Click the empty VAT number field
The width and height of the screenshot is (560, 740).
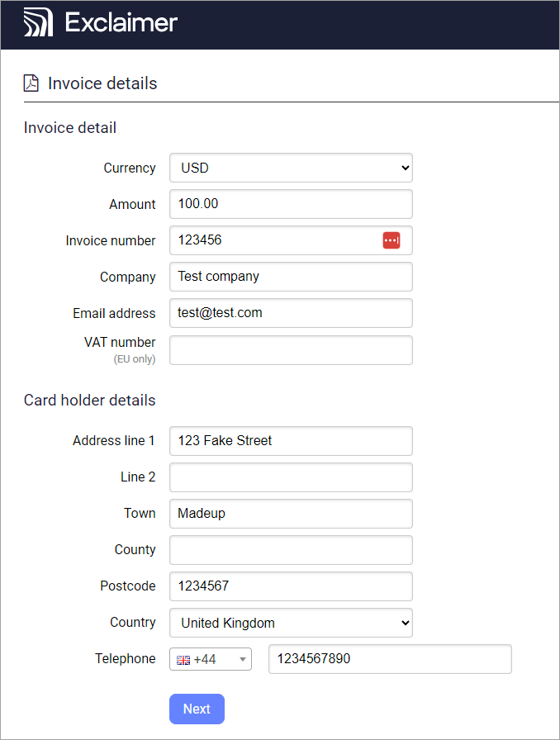point(291,350)
